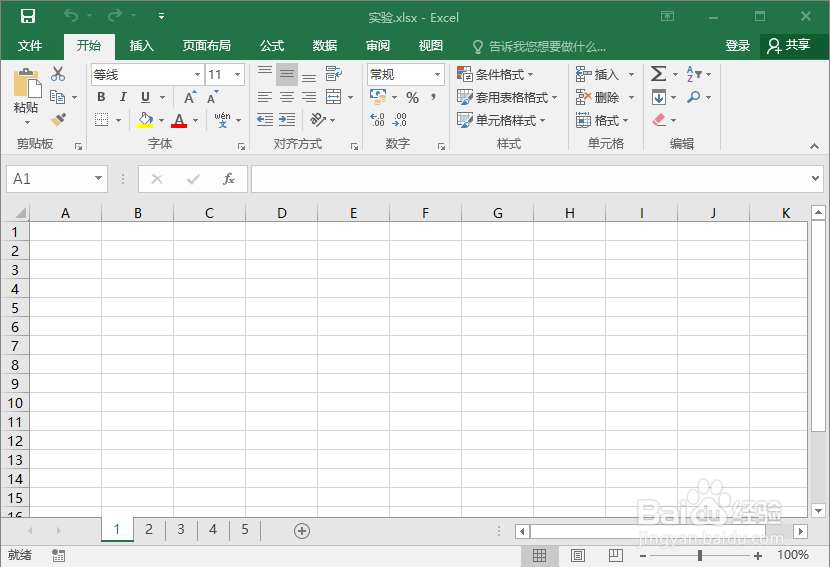The image size is (830, 567).
Task: Apply yellow fill color bucket
Action: (x=145, y=120)
